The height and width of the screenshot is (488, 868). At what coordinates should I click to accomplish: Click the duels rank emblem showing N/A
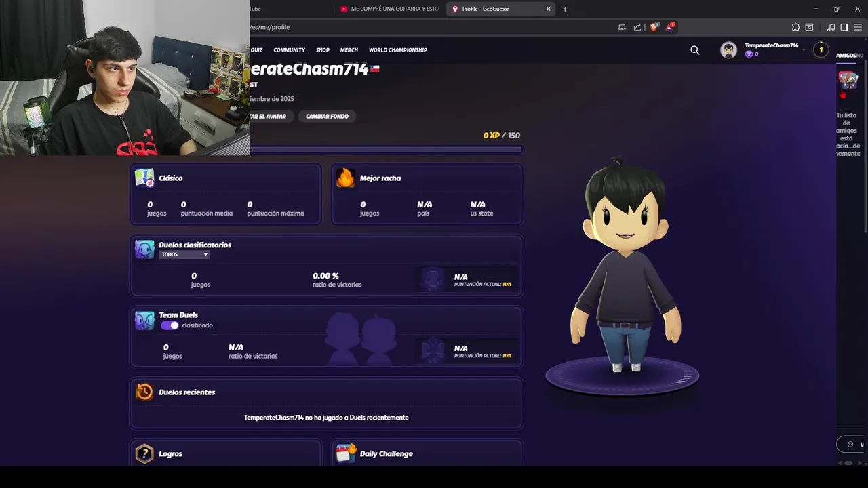(432, 279)
